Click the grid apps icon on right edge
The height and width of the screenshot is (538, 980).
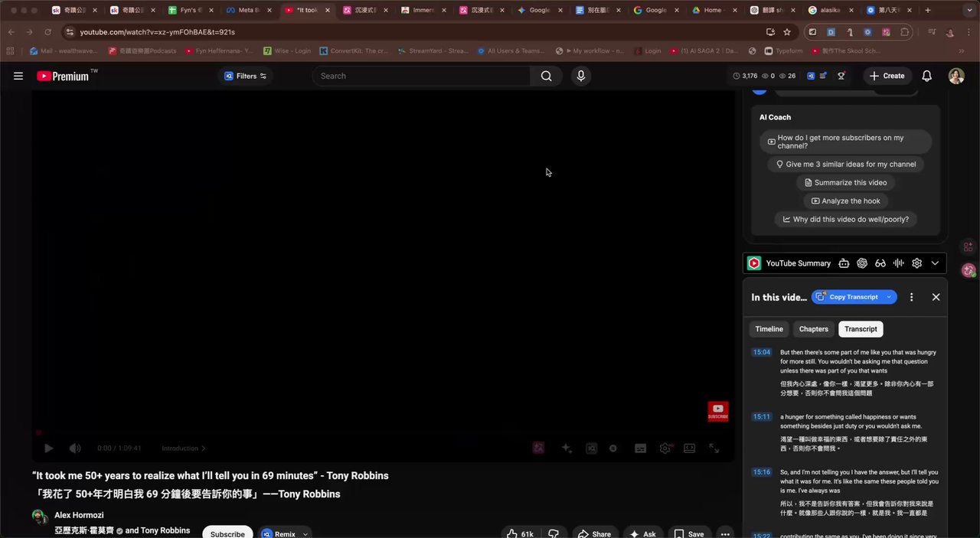[969, 246]
